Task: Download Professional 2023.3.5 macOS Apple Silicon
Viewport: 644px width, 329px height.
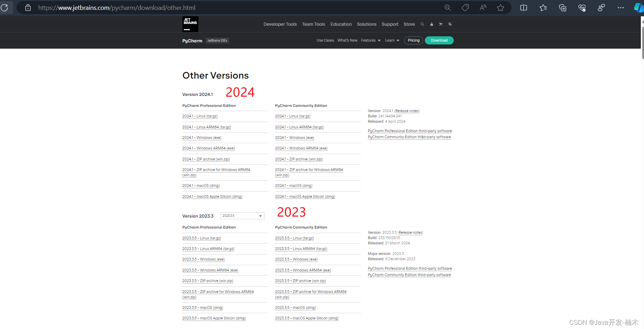Action: click(x=214, y=318)
